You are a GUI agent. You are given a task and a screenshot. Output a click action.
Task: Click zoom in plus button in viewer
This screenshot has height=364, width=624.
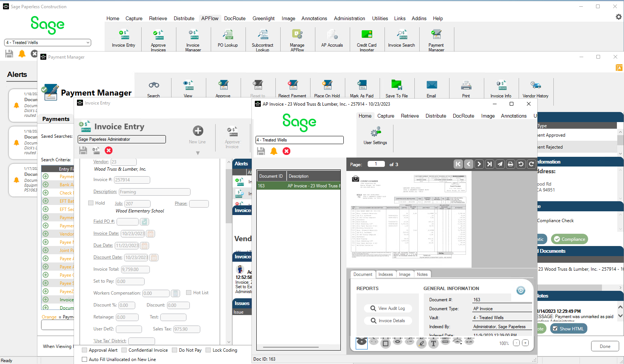(525, 343)
